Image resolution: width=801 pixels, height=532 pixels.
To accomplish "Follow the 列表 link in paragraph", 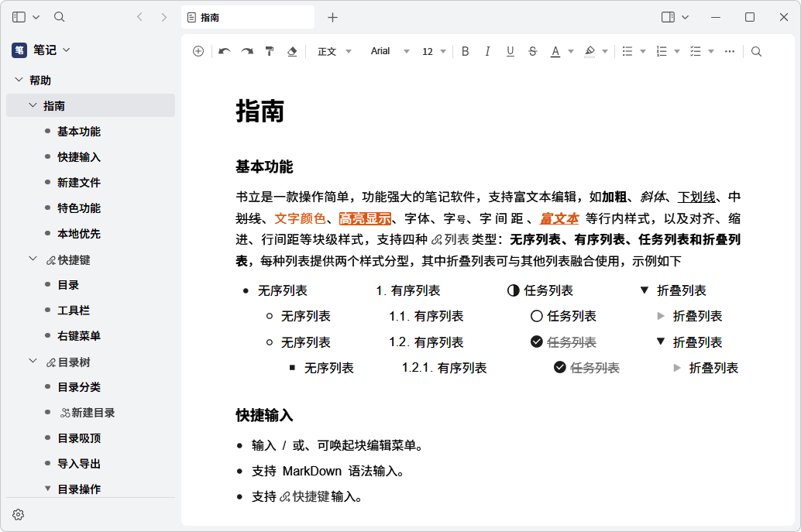I will pyautogui.click(x=451, y=239).
